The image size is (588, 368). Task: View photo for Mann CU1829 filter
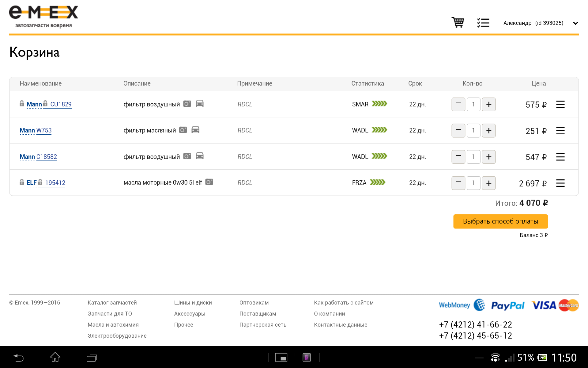pyautogui.click(x=187, y=104)
